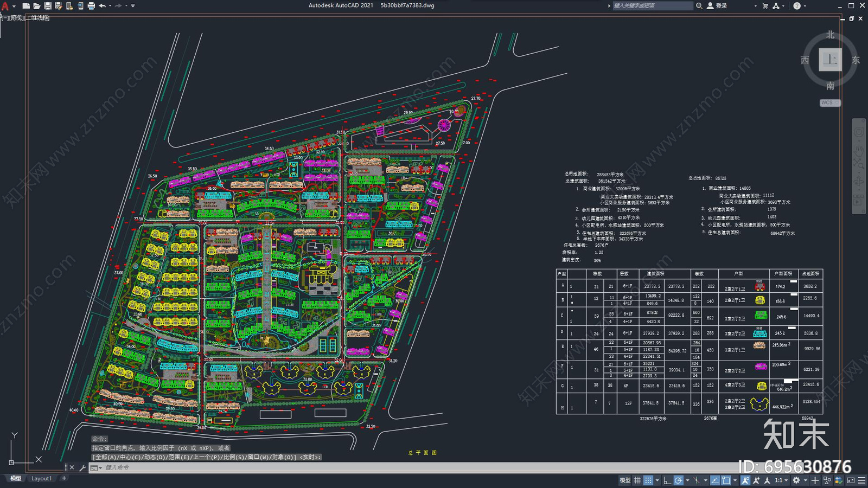Click the ViewCube 上 top face

pos(830,60)
